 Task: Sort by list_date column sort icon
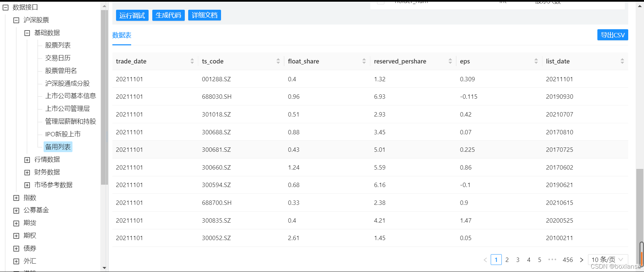tap(622, 61)
